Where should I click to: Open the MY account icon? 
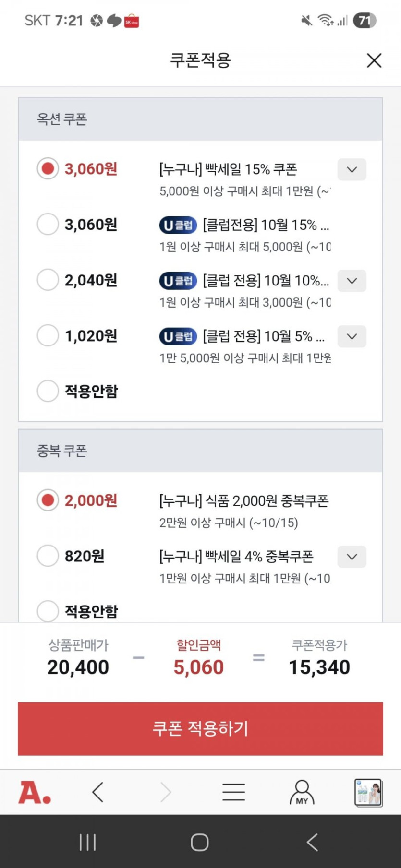tap(302, 792)
